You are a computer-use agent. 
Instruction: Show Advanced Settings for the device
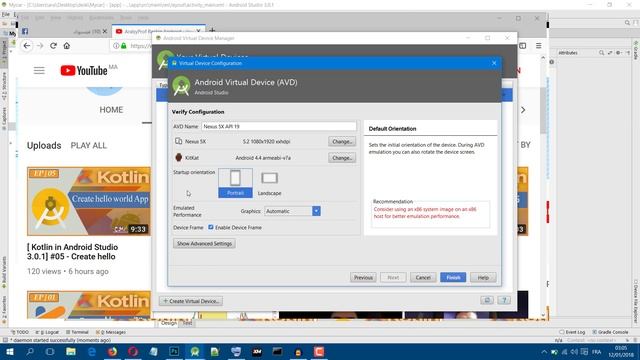pyautogui.click(x=204, y=243)
